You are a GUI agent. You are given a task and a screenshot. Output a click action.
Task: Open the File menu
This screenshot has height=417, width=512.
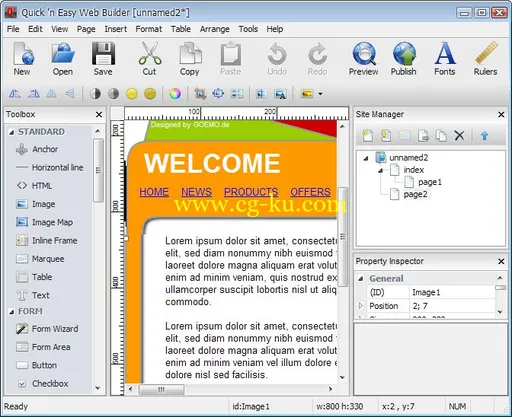pos(13,29)
